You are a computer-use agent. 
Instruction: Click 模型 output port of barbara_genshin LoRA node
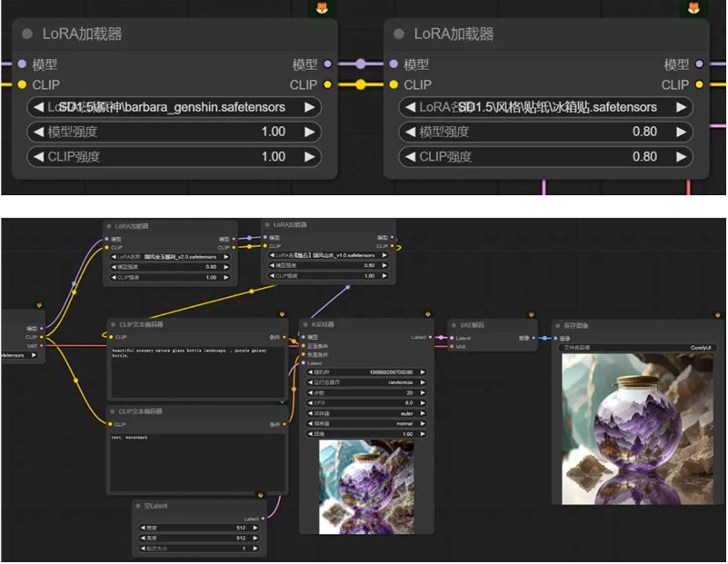(328, 64)
